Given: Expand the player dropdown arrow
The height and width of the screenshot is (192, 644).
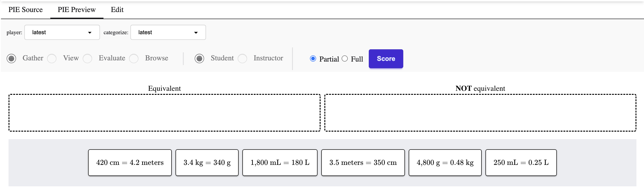Looking at the screenshot, I should click(90, 33).
